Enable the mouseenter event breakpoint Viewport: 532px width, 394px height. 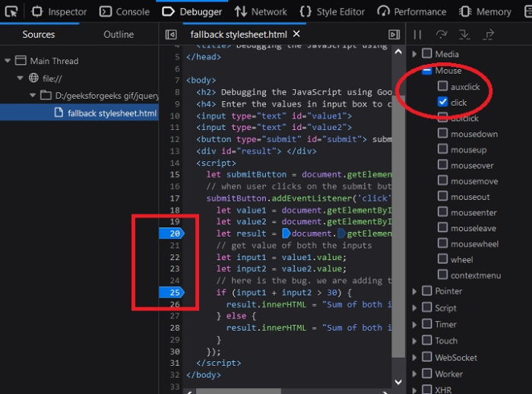point(442,211)
